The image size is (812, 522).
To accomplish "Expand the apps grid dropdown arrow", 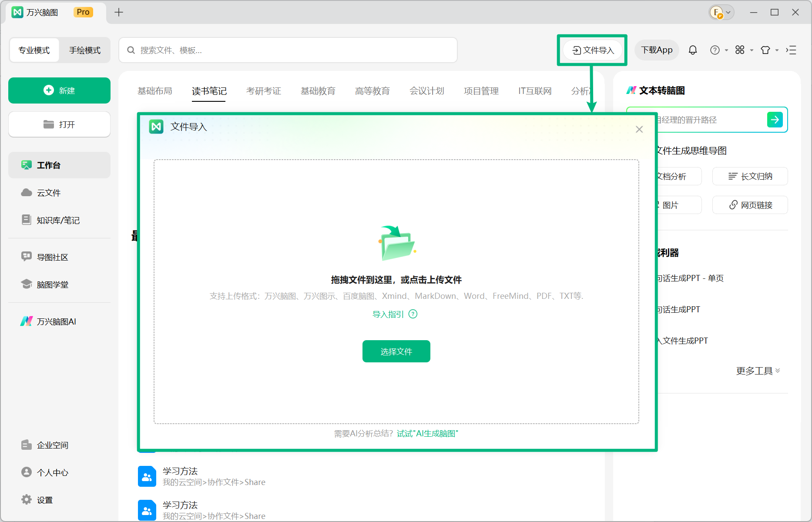I will click(x=752, y=50).
